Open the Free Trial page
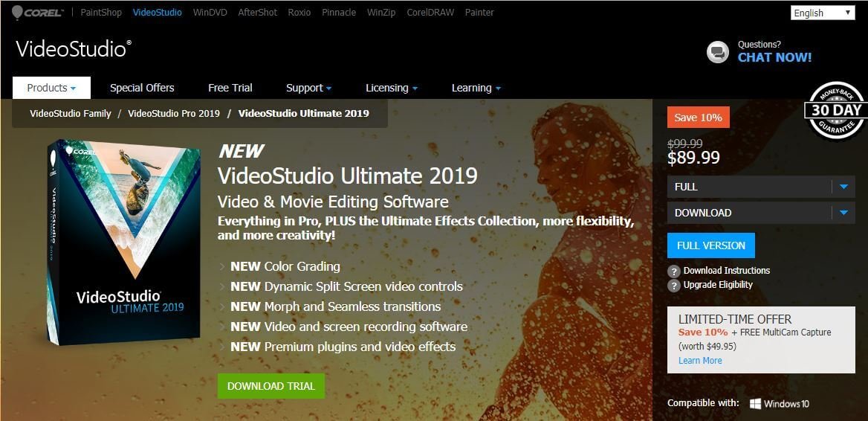868x421 pixels. tap(230, 88)
